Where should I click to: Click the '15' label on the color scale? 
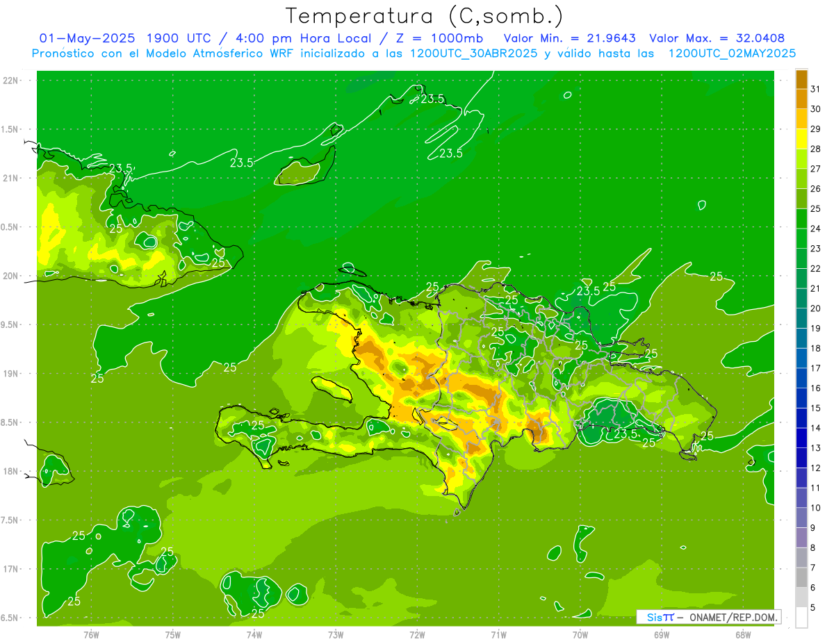(815, 408)
